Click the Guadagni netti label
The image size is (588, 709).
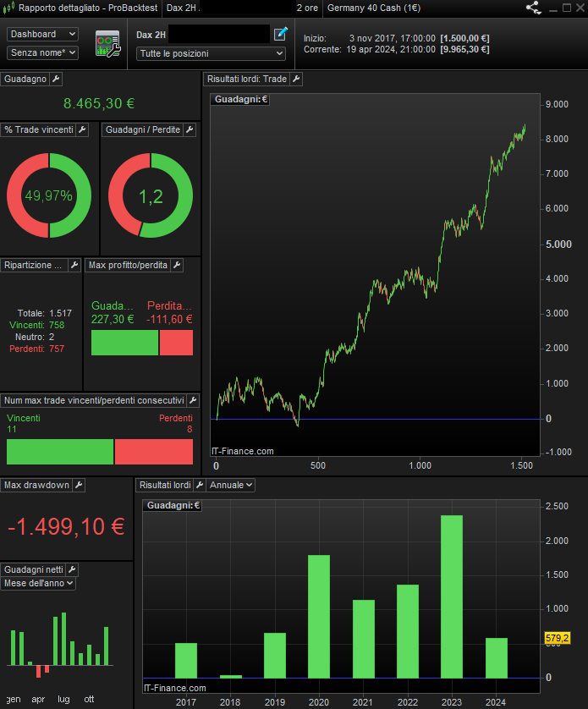[x=34, y=569]
